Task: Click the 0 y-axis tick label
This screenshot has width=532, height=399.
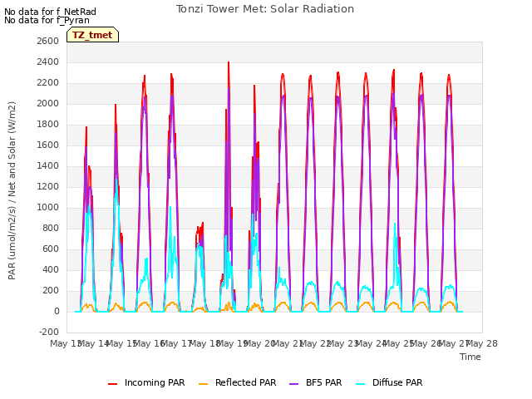Action: pos(57,311)
